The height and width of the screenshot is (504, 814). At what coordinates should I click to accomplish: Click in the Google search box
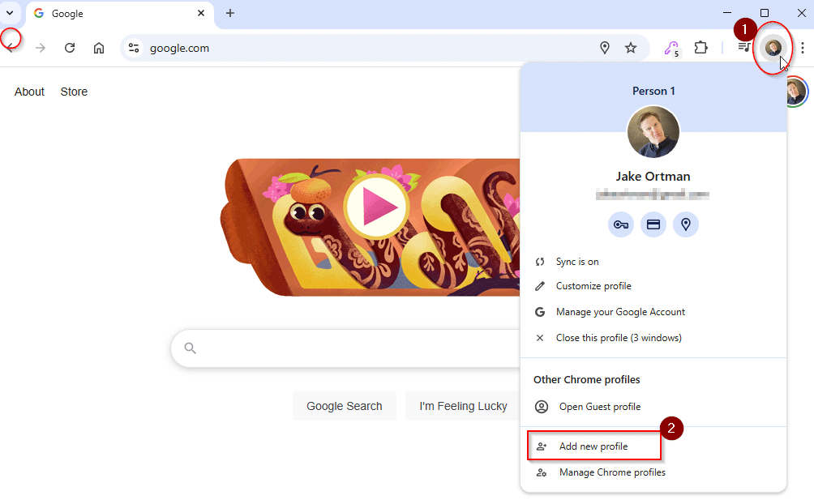(347, 348)
